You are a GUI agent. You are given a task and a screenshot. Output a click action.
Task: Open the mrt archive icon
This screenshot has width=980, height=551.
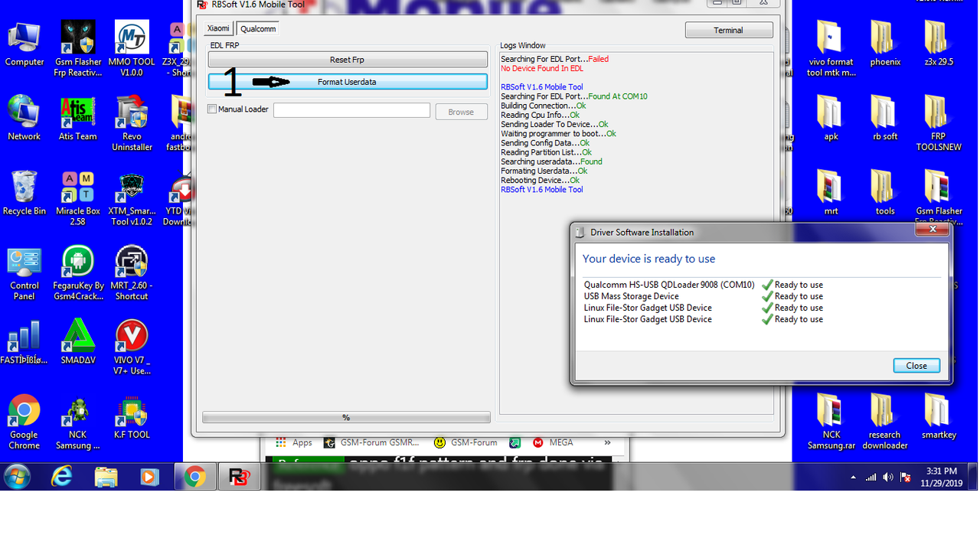831,193
